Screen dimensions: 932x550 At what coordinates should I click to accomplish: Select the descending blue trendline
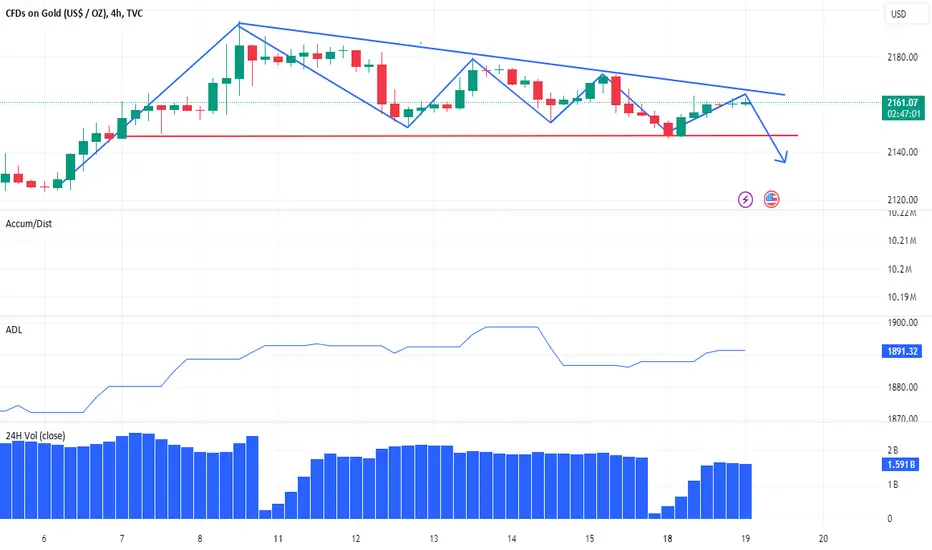(x=511, y=59)
